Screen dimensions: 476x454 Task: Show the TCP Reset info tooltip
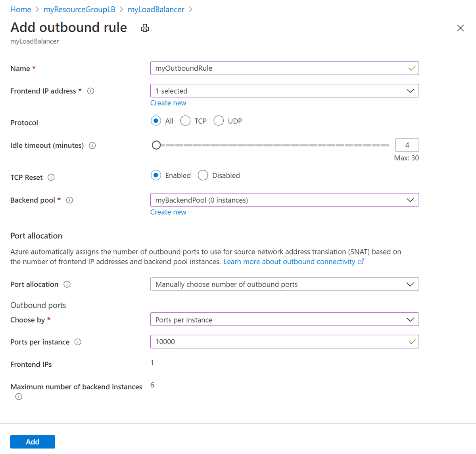point(51,177)
